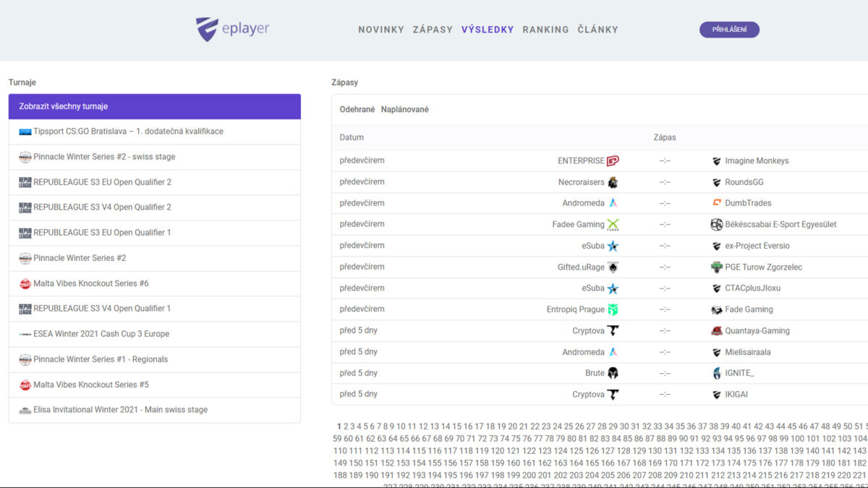
Task: Open the ČLÁNKY menu item
Action: click(598, 30)
